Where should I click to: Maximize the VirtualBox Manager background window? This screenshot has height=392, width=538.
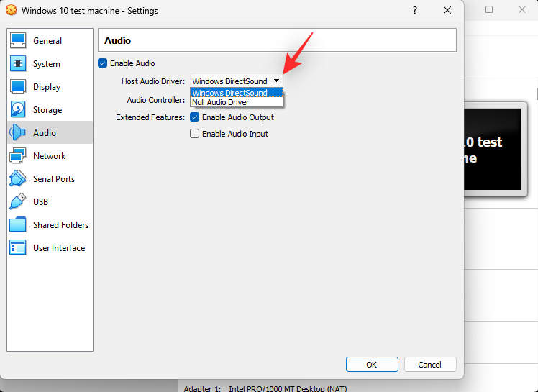489,9
